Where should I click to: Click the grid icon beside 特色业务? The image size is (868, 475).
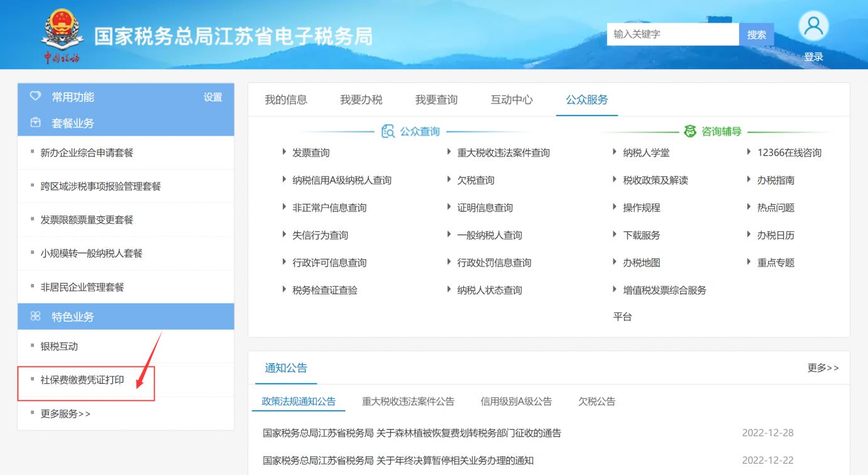[x=35, y=317]
